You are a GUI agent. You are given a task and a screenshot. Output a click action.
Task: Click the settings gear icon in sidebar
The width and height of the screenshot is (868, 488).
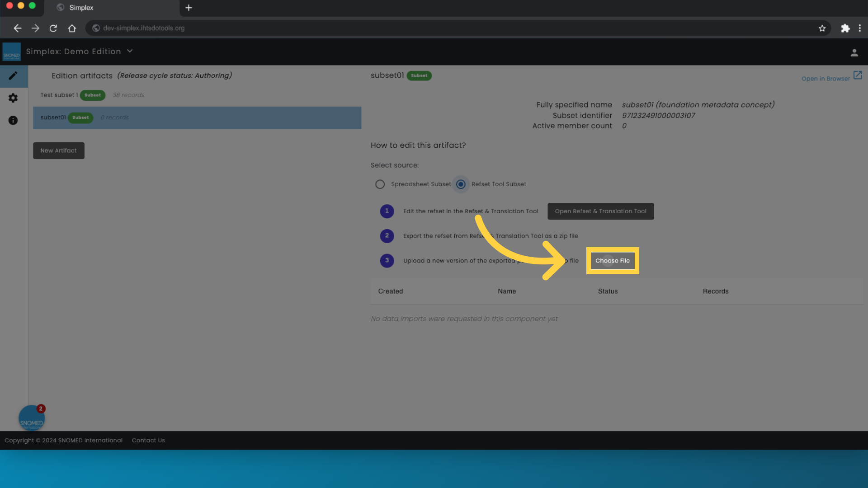point(13,99)
